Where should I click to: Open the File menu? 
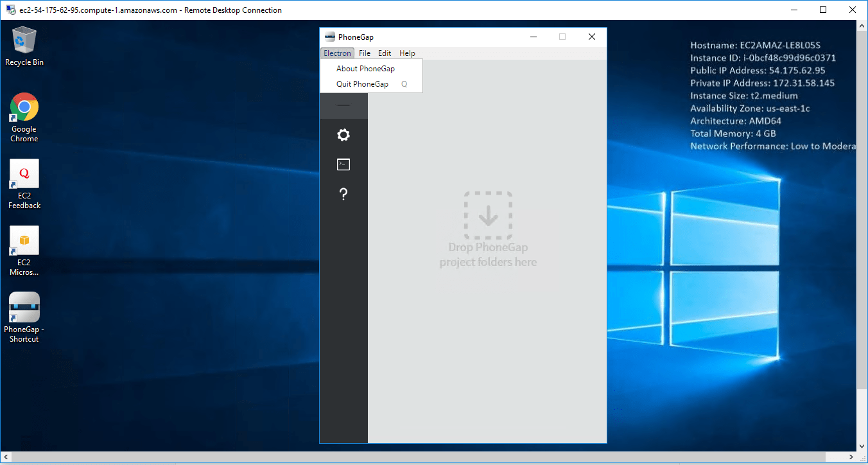point(365,53)
